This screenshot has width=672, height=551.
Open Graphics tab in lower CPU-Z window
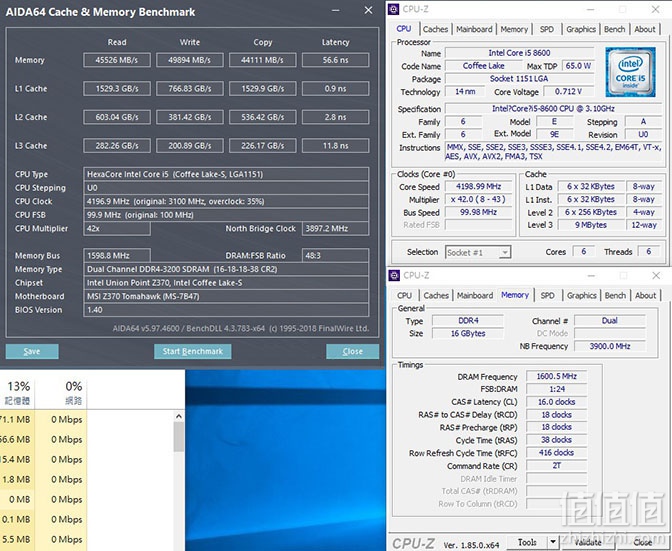click(582, 295)
